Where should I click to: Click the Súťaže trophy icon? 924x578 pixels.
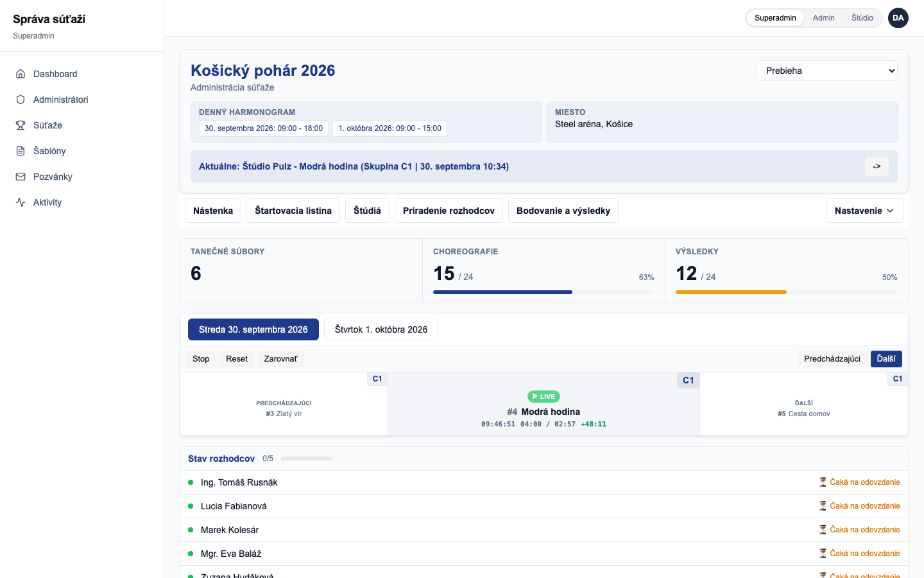pyautogui.click(x=21, y=125)
